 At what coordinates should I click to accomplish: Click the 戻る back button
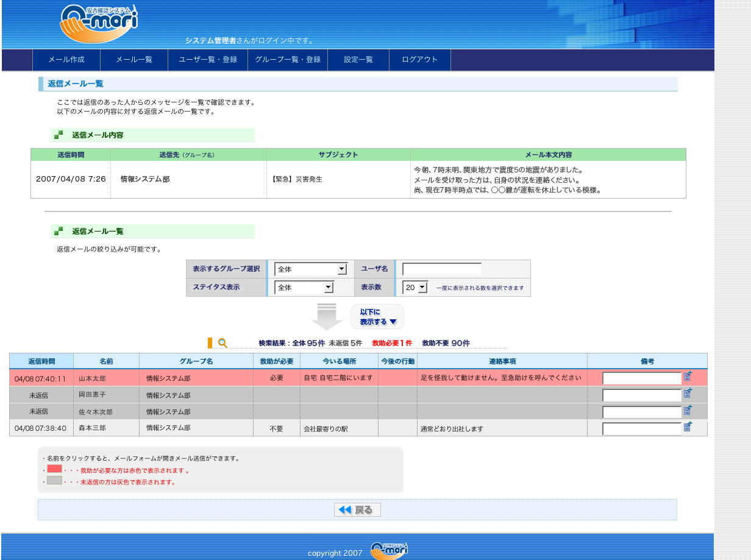357,510
